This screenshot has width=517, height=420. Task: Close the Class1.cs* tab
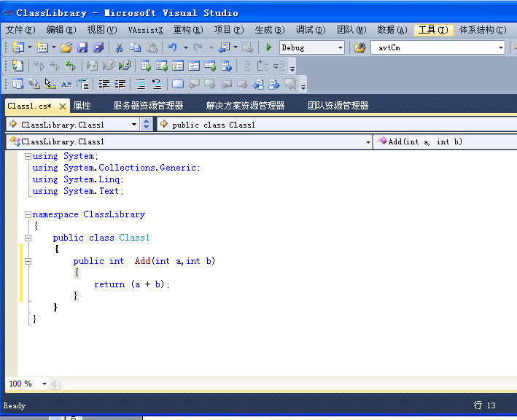[x=63, y=106]
